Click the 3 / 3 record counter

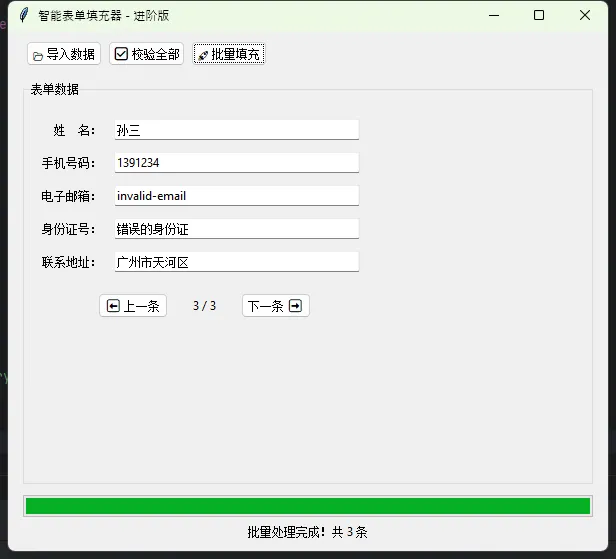(204, 306)
